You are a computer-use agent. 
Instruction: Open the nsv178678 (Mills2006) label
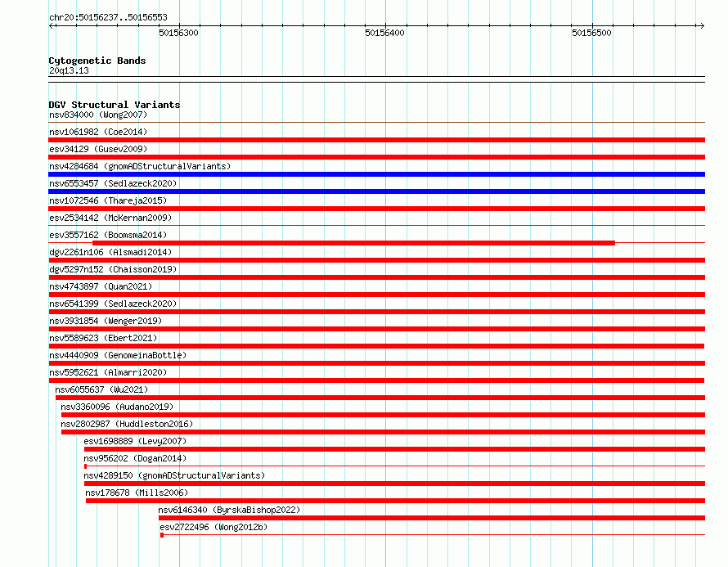point(137,493)
